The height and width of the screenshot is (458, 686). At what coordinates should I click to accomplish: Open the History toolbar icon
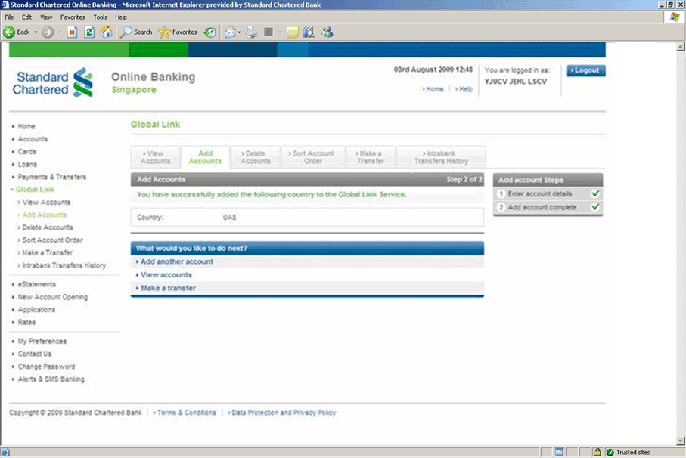[210, 32]
